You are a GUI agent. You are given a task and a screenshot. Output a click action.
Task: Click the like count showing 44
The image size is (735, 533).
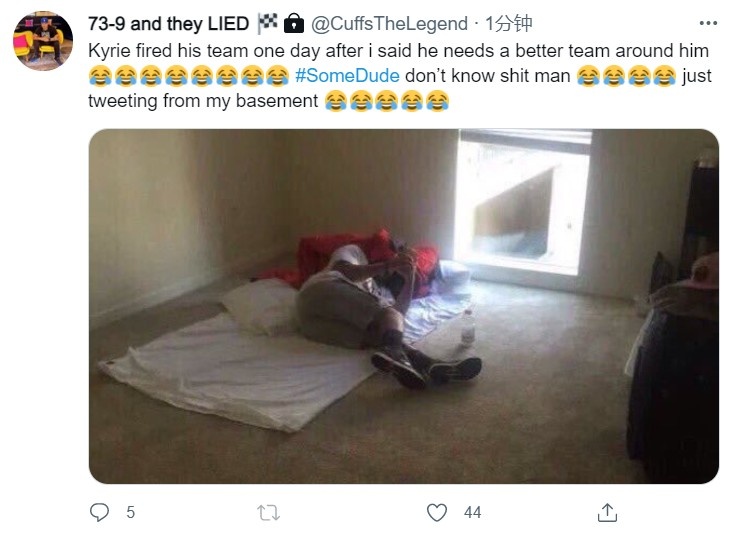472,512
